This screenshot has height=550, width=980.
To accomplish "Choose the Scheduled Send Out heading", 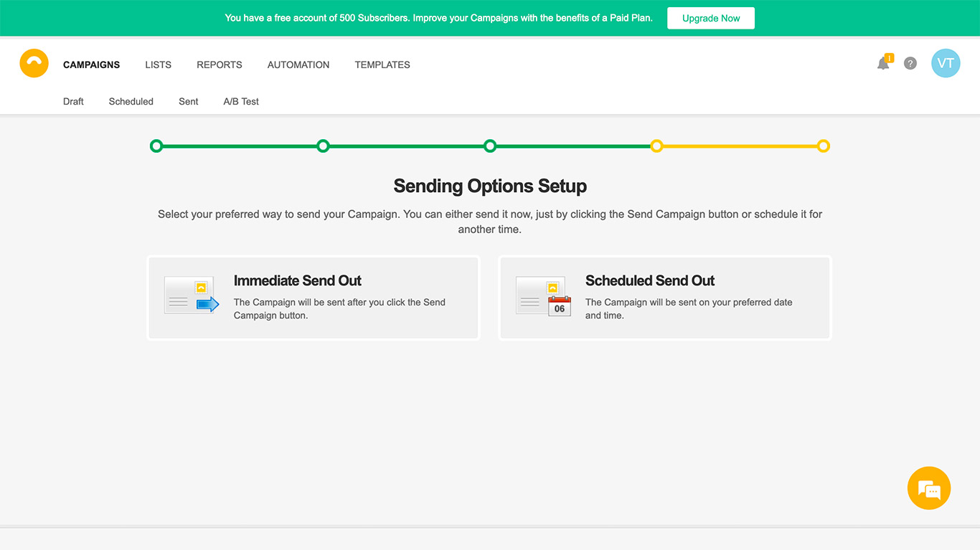I will tap(650, 280).
